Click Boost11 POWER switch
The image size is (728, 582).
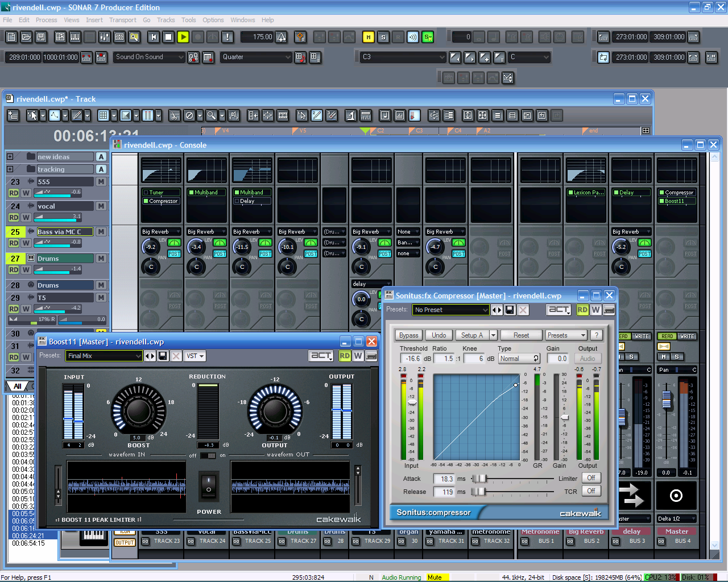[x=208, y=486]
